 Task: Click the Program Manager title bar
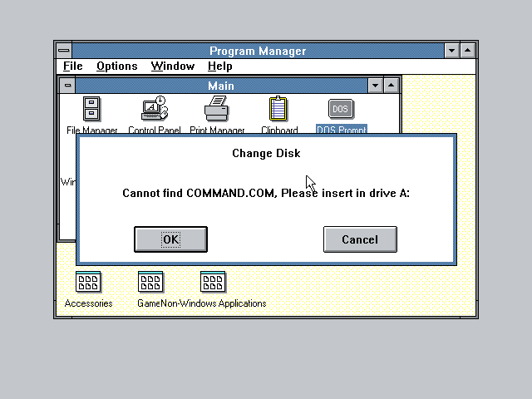coord(258,51)
